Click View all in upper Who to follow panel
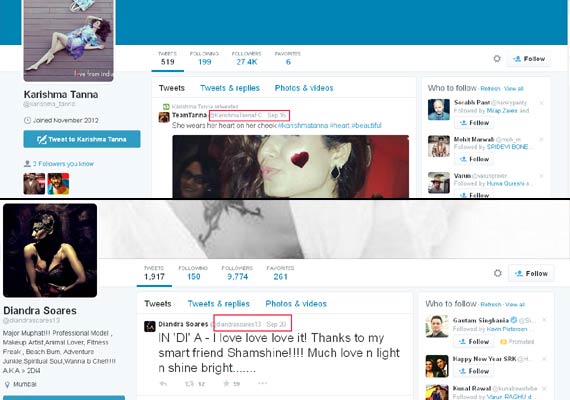Viewport: 570px width, 400px height. [513, 89]
